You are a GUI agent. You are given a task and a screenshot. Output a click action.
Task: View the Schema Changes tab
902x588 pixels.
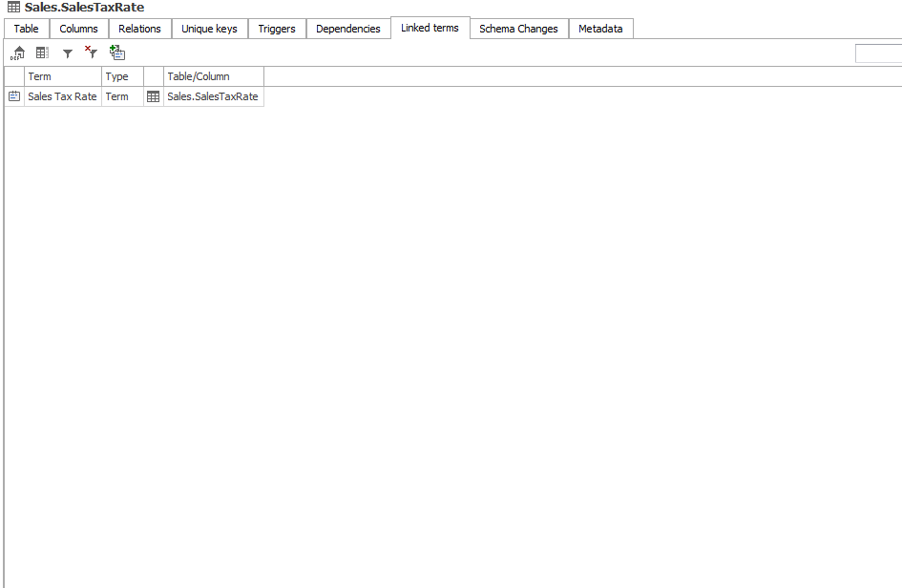coord(518,29)
